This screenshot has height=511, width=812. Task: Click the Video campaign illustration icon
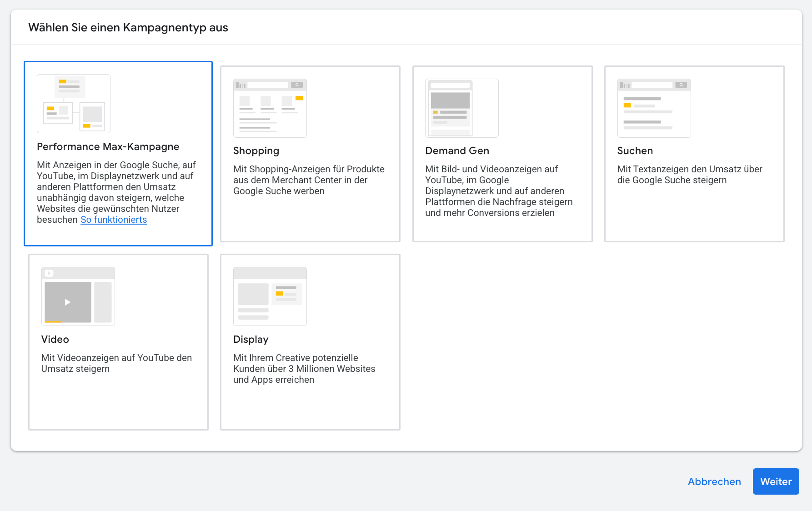pos(78,296)
